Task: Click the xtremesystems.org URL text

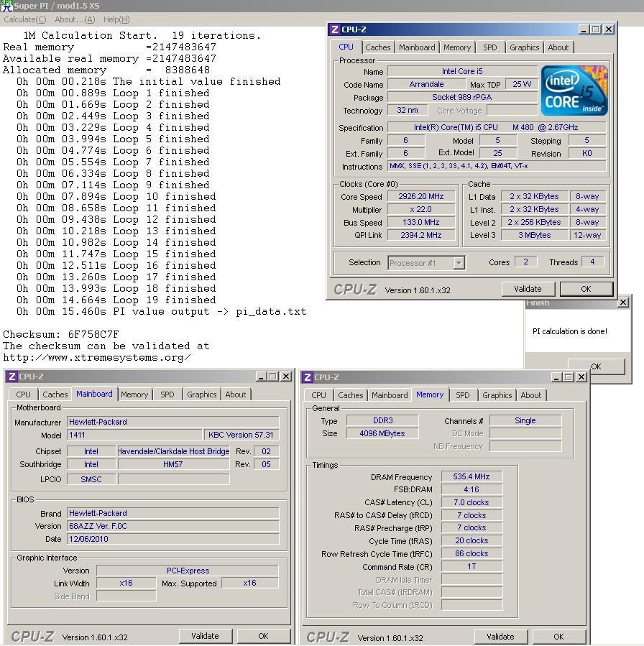Action: [x=97, y=358]
